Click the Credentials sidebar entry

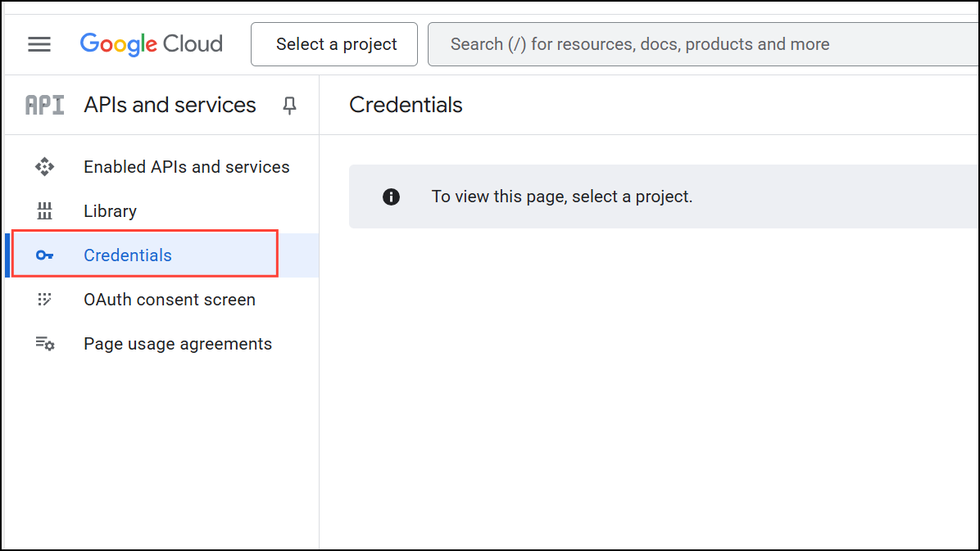tap(128, 255)
